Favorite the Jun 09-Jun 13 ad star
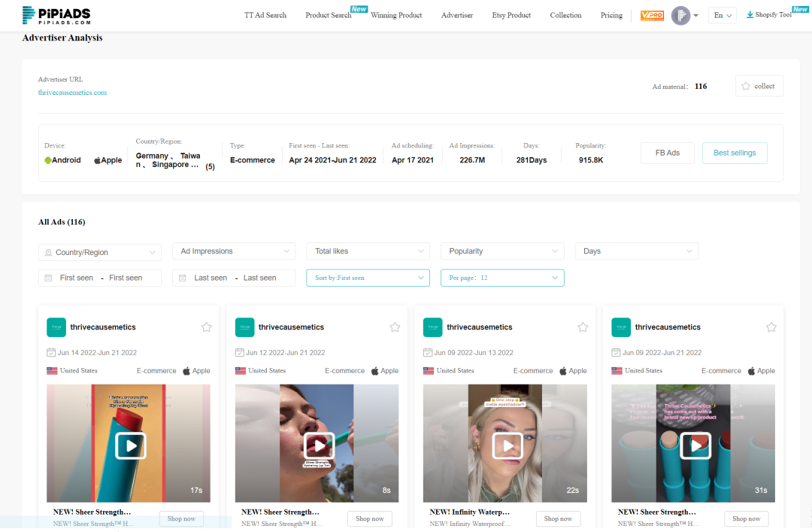Screen dimensions: 812x532 click(583, 327)
